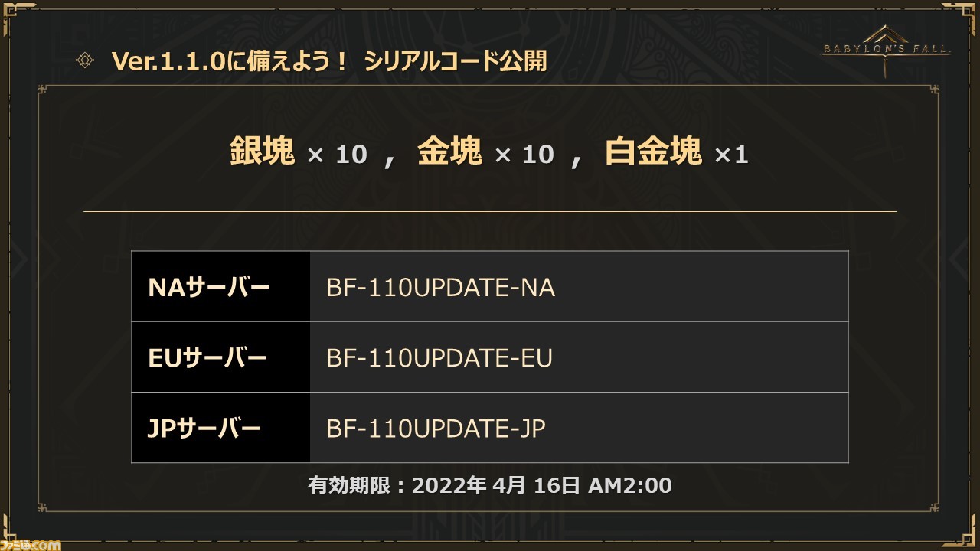Select the BF-110UPDATE-EU code

tap(439, 358)
